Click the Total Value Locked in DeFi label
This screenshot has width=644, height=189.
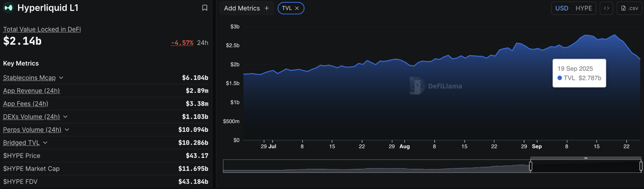(42, 30)
